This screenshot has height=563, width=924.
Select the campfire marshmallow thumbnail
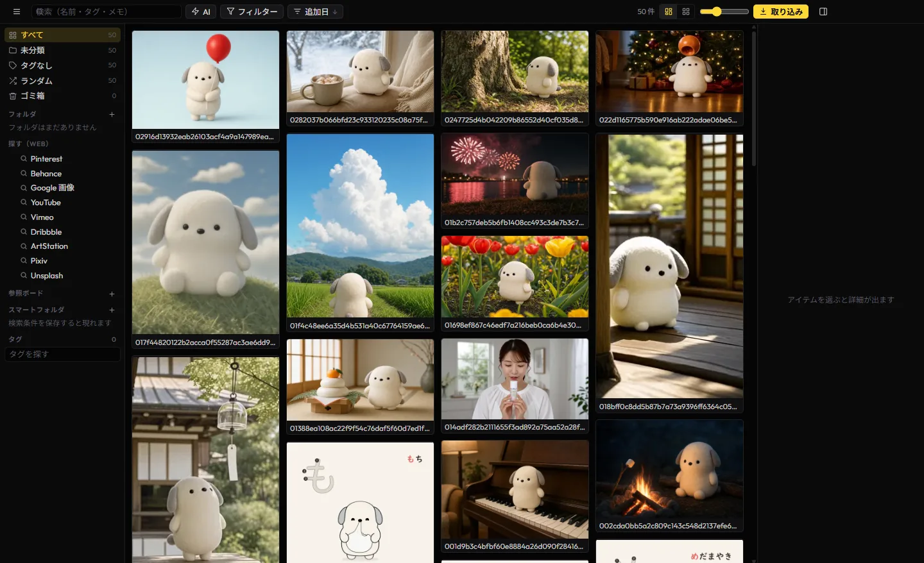669,469
